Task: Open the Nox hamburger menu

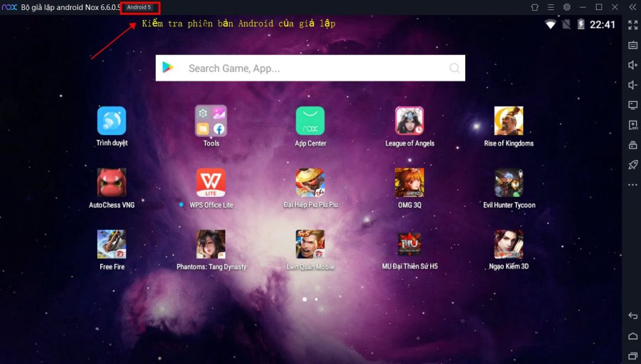Action: point(551,7)
